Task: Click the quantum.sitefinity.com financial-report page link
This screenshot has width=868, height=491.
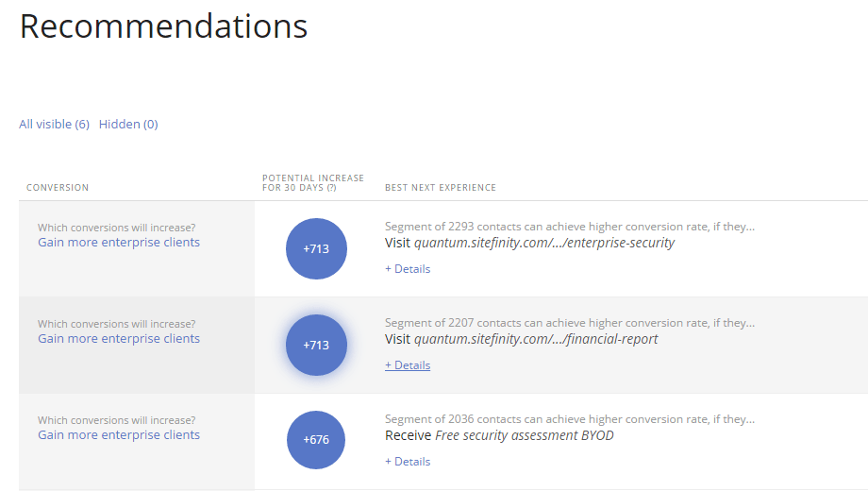Action: 536,339
